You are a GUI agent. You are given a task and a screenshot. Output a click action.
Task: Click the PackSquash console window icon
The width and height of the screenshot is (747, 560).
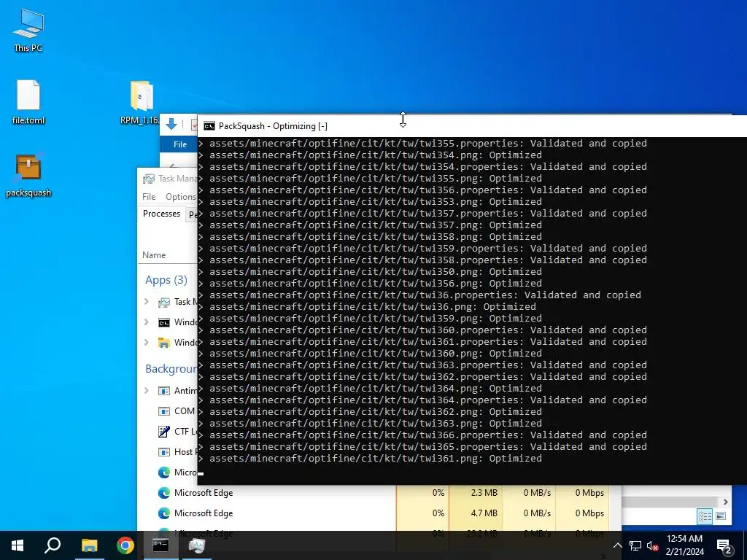[x=209, y=126]
